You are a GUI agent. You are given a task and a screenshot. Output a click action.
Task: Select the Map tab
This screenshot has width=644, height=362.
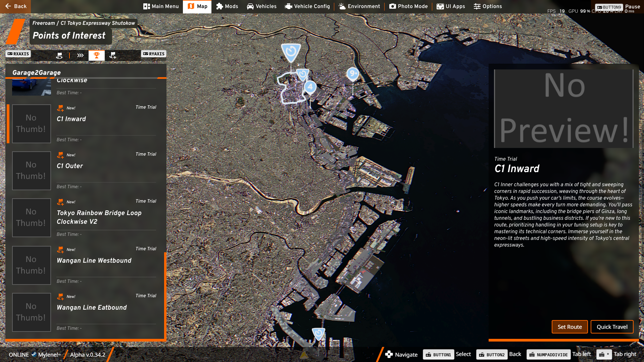pos(197,6)
